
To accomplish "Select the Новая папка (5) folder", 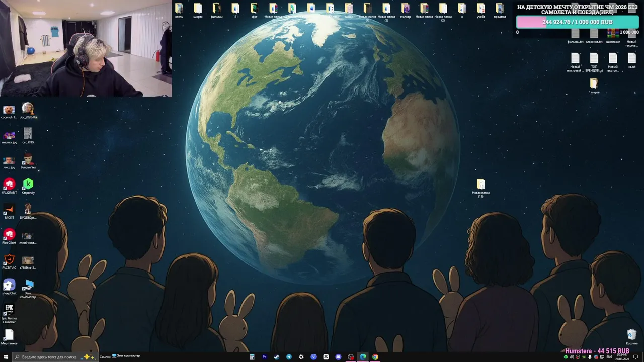I will tap(386, 13).
